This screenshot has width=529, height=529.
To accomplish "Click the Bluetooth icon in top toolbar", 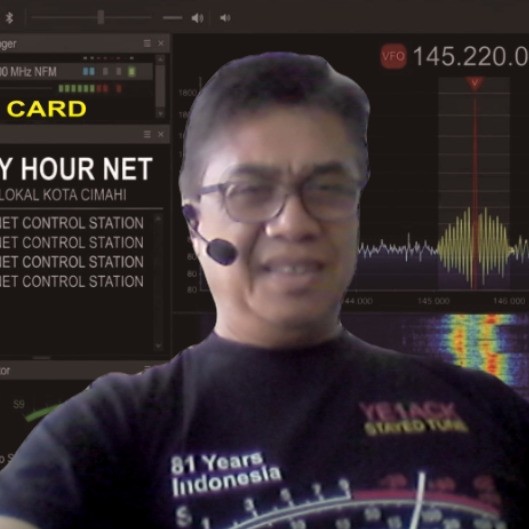I will (9, 18).
